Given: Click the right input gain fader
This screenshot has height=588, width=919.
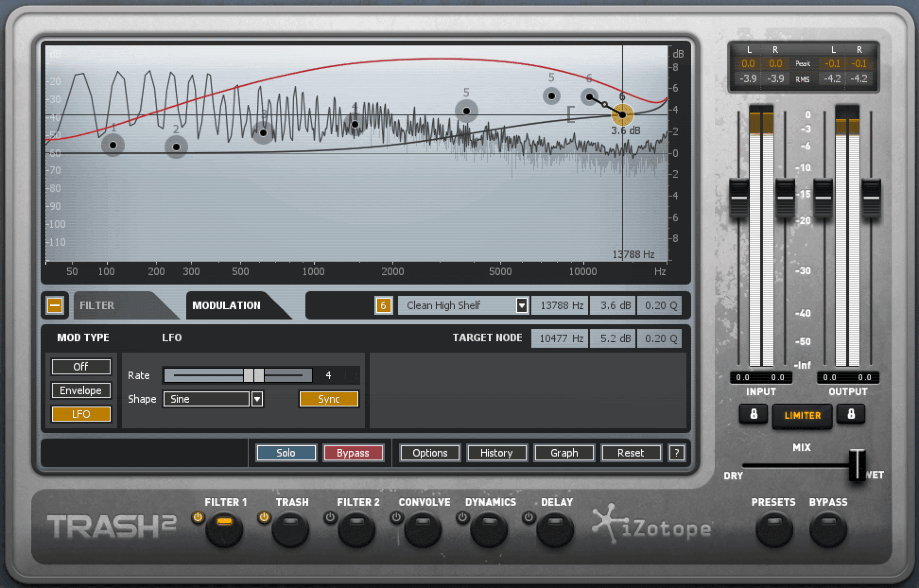Looking at the screenshot, I should click(x=785, y=198).
